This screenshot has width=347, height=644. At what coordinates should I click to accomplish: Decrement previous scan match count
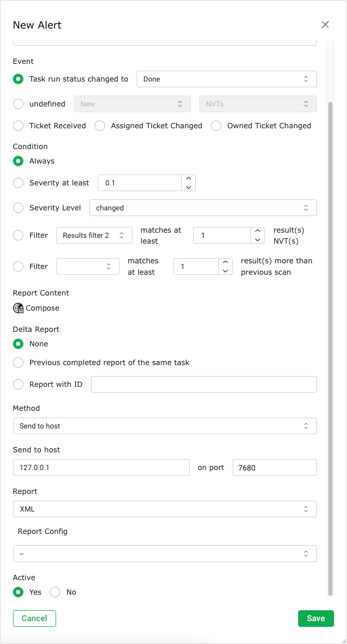[225, 271]
